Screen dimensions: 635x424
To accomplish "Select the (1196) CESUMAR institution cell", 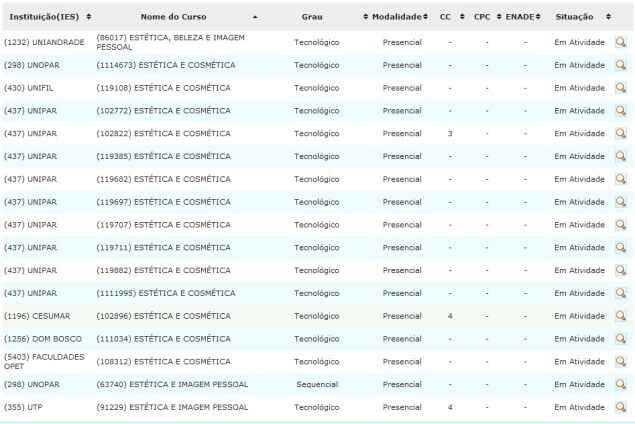I will [37, 316].
